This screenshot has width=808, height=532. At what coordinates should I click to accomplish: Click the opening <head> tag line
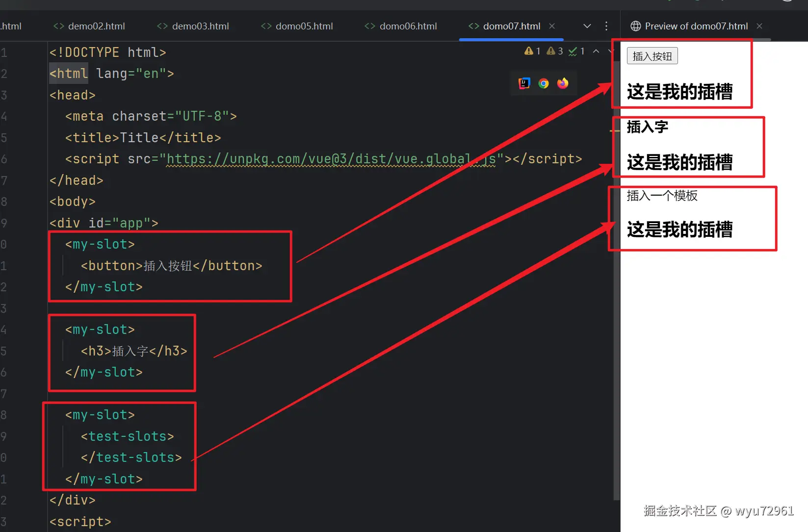(73, 95)
